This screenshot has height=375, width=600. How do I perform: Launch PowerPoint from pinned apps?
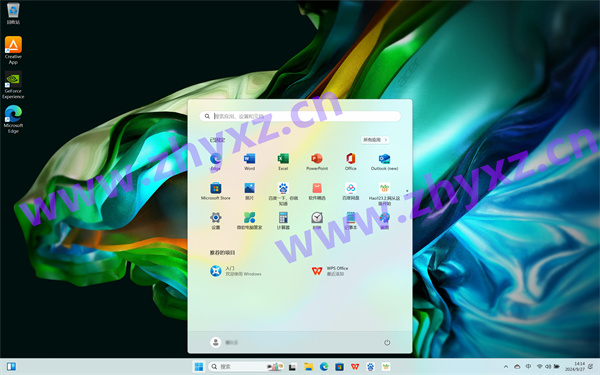(317, 161)
